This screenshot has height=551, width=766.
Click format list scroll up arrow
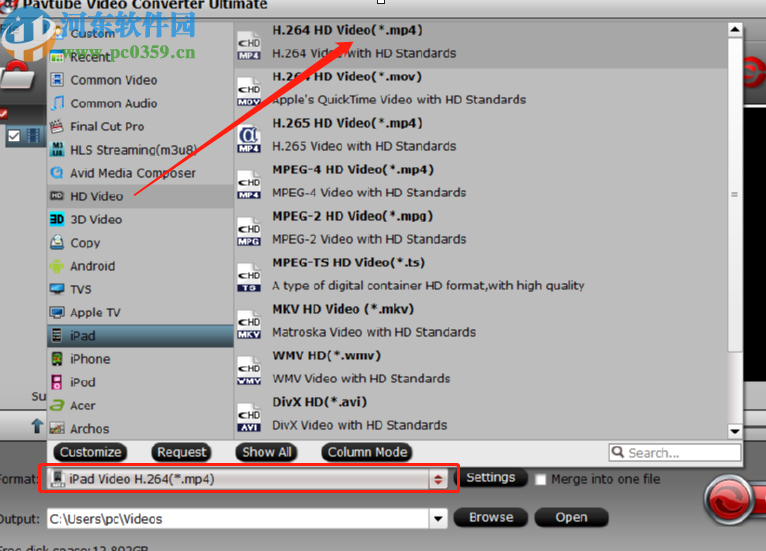pyautogui.click(x=735, y=30)
